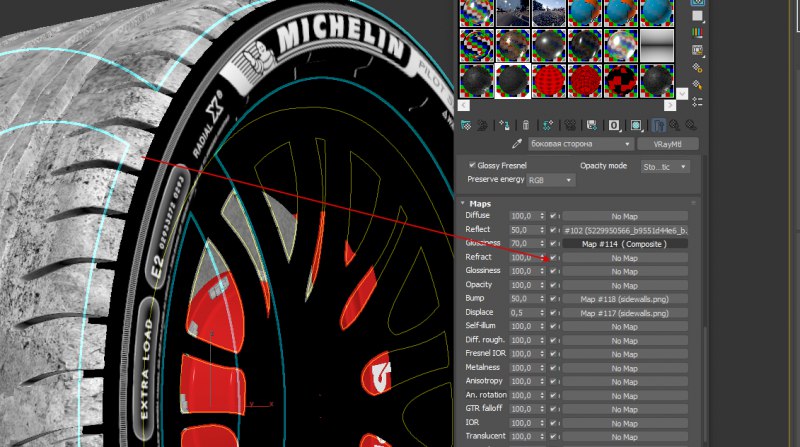Select the red and black checker sample slot
Image resolution: width=800 pixels, height=447 pixels.
click(x=621, y=80)
